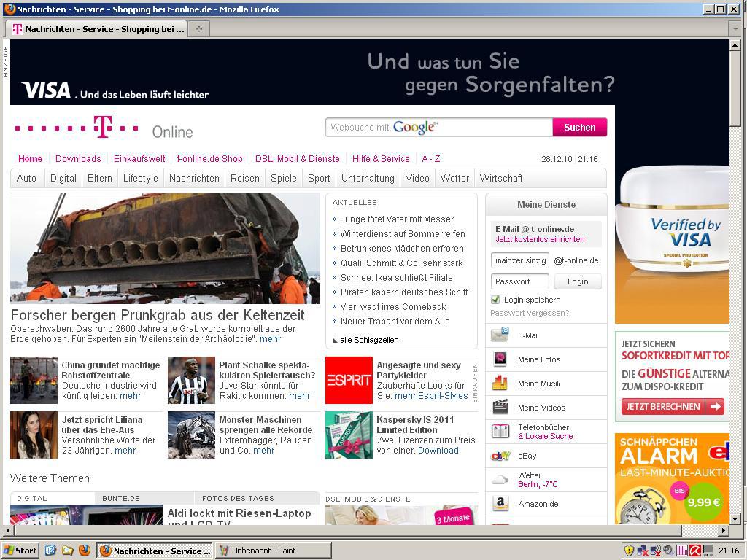Open the Meine Fotos flower icon

500,359
